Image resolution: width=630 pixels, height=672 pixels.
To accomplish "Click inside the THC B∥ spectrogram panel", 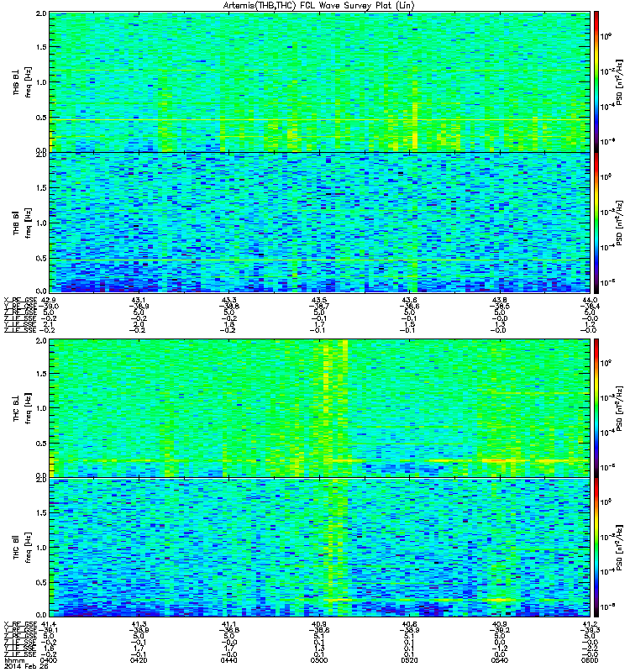I will (x=319, y=548).
